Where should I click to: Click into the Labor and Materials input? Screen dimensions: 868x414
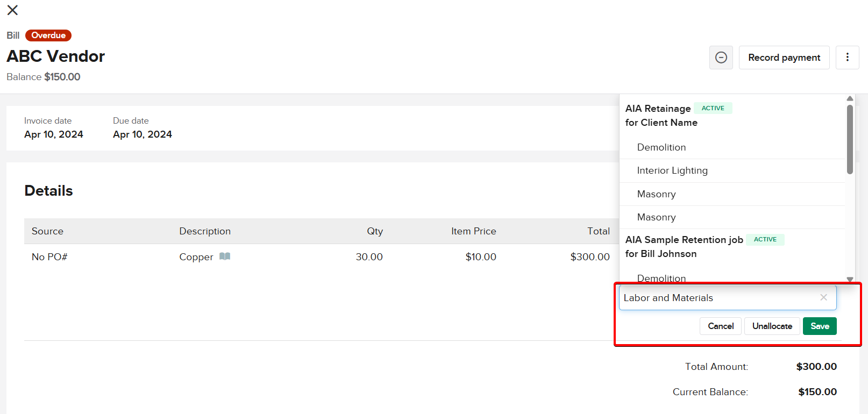click(x=715, y=298)
